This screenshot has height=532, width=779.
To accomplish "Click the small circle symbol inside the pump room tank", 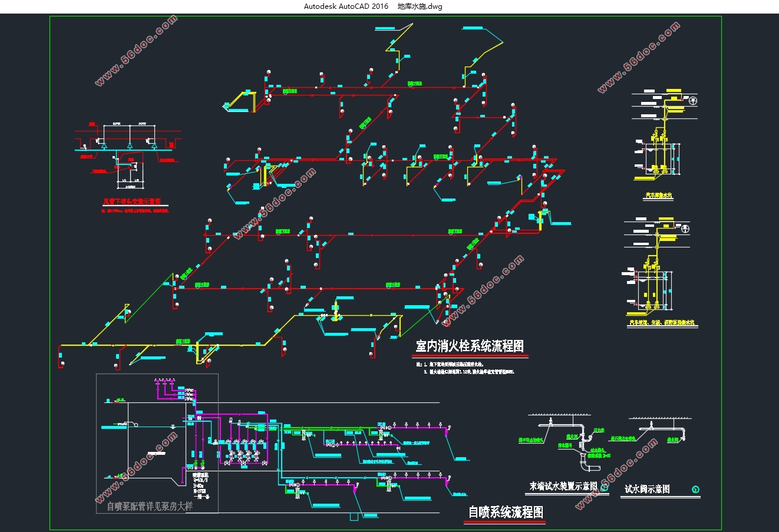I will [x=132, y=424].
